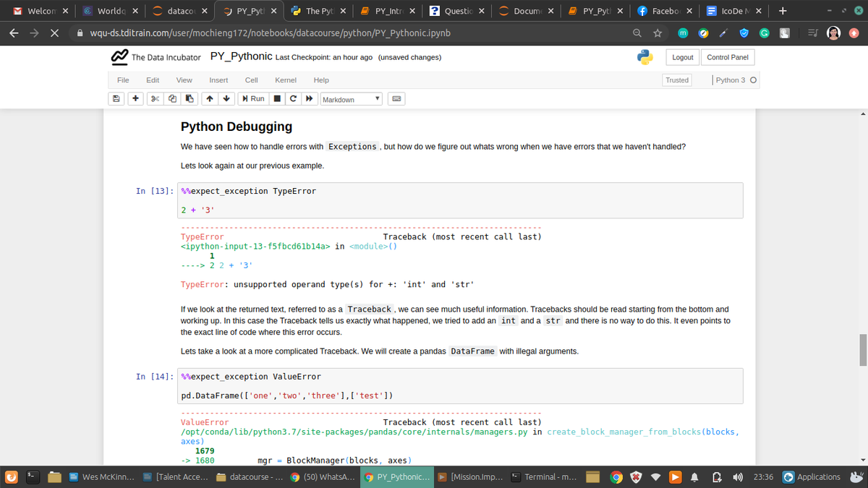The image size is (868, 488).
Task: Click the Python Debugging heading
Action: pos(237,127)
